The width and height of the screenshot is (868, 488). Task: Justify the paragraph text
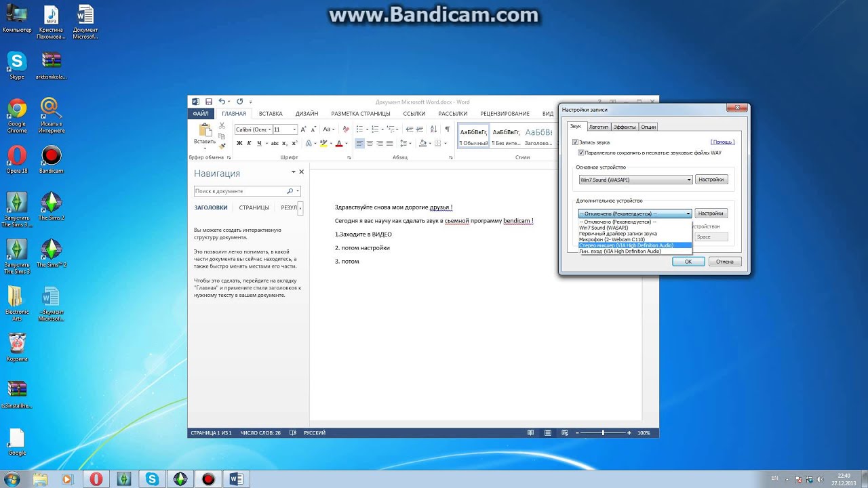click(x=390, y=144)
